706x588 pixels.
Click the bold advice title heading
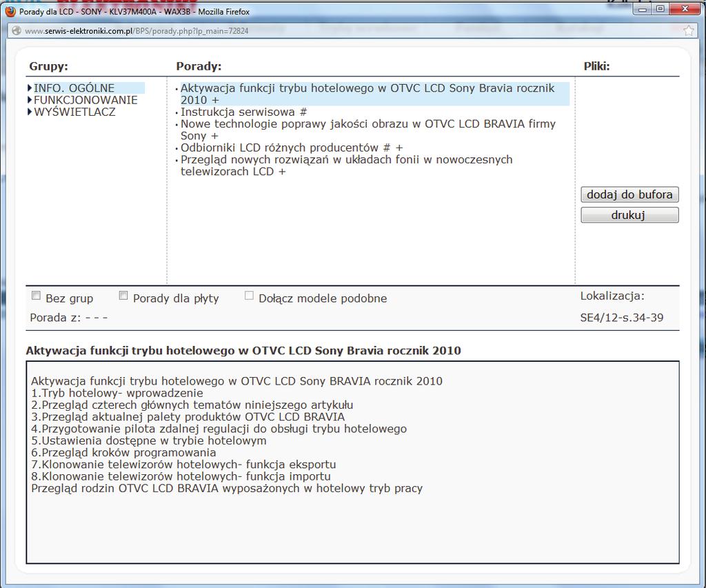tap(243, 351)
